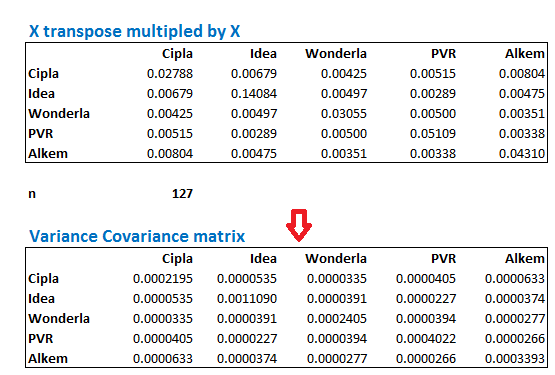Select the 'X transpose multipled by X' heading

click(135, 31)
